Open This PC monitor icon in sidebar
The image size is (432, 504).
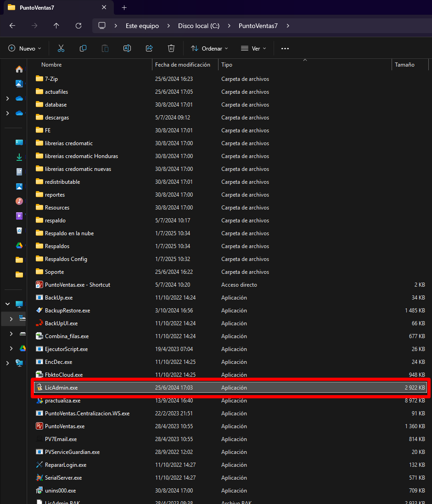(x=19, y=304)
